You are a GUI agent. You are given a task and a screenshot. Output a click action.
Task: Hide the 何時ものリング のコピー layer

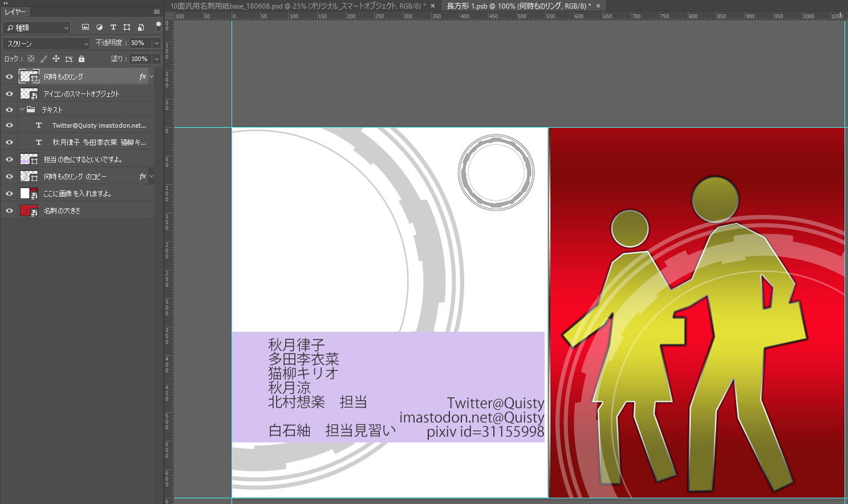(x=9, y=177)
